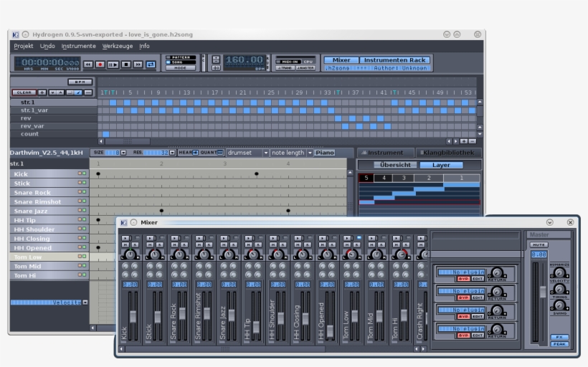Open the note length dropdown
The image size is (588, 367).
pos(291,153)
